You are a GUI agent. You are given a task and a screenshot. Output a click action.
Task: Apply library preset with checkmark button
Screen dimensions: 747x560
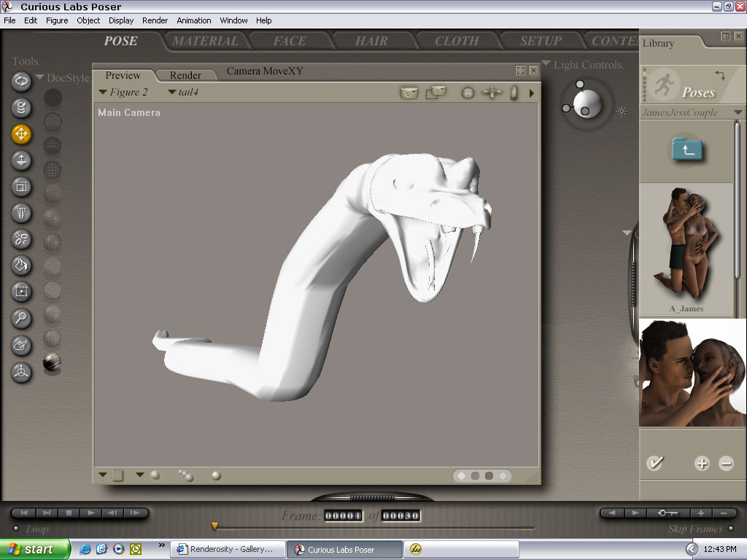coord(654,463)
